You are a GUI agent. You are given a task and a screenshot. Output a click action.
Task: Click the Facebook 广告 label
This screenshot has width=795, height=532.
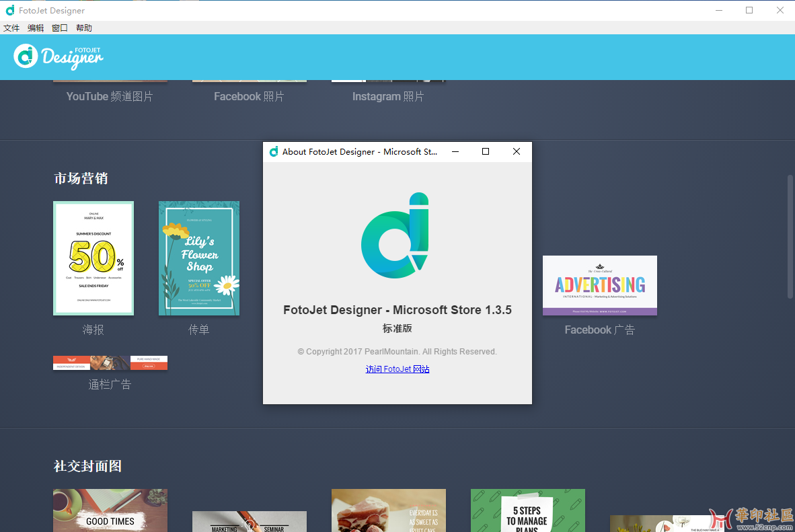tap(600, 330)
